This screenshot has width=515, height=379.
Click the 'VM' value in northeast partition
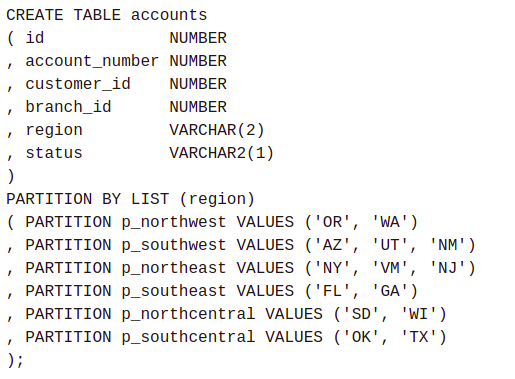(x=390, y=268)
